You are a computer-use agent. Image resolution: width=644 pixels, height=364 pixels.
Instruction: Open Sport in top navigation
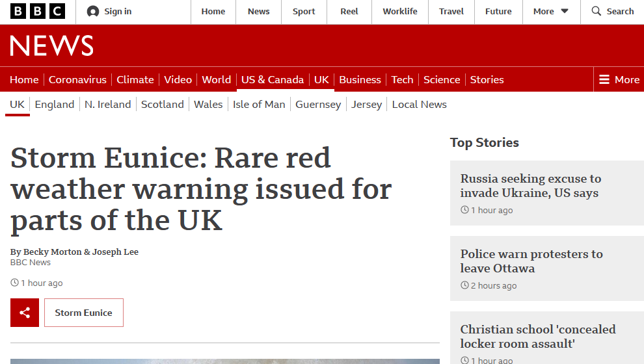click(x=304, y=12)
